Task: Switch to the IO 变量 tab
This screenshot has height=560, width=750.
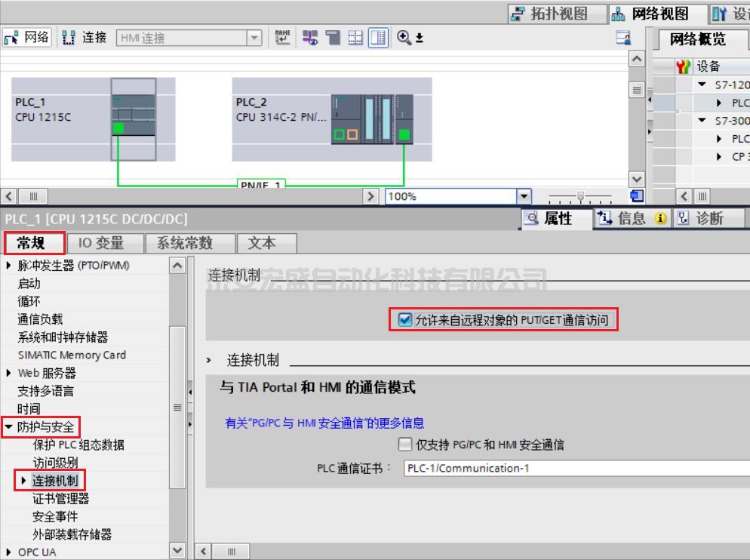Action: (x=101, y=243)
